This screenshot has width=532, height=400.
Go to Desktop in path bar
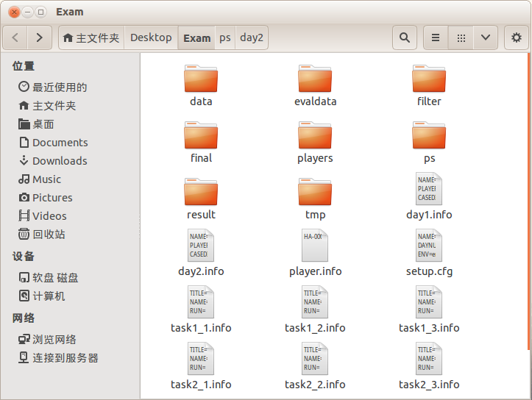[x=151, y=37]
